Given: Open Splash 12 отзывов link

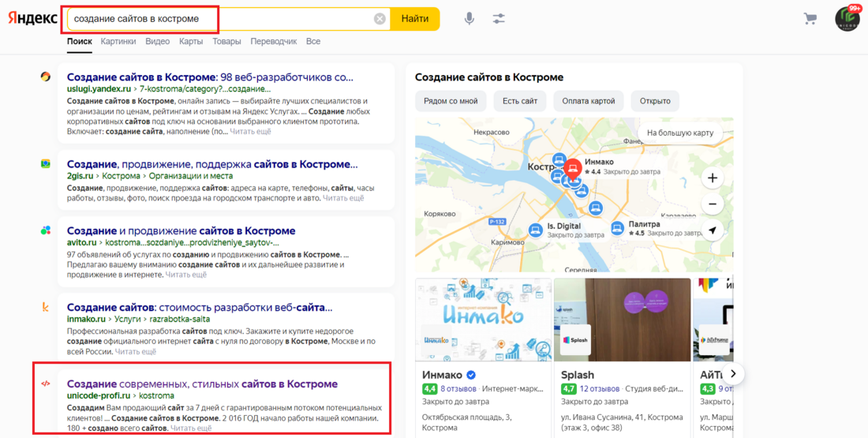Looking at the screenshot, I should coord(600,389).
